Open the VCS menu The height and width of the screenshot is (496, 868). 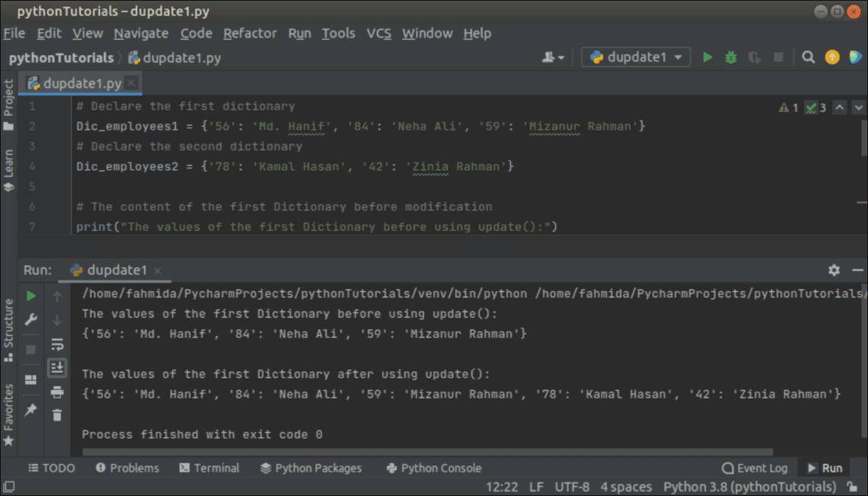point(378,34)
